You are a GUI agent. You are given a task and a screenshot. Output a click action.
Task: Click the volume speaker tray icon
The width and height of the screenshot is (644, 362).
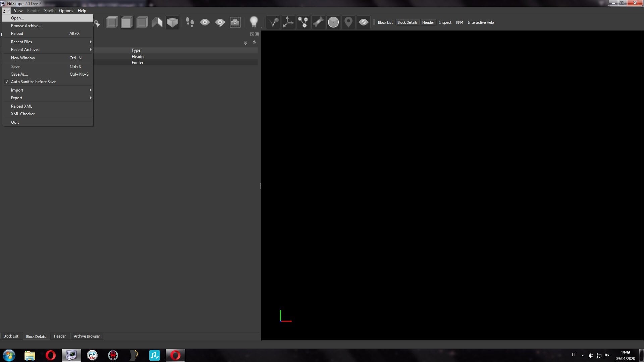(x=591, y=356)
